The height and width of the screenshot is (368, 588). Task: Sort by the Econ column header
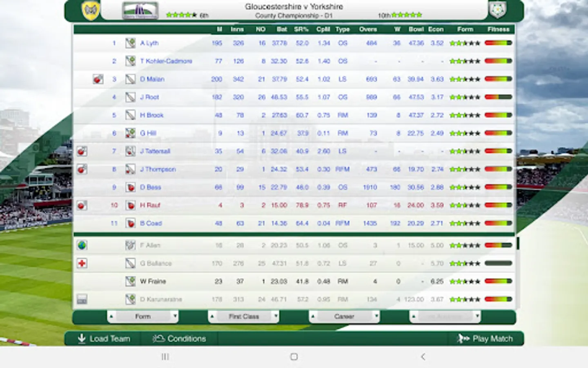[436, 29]
